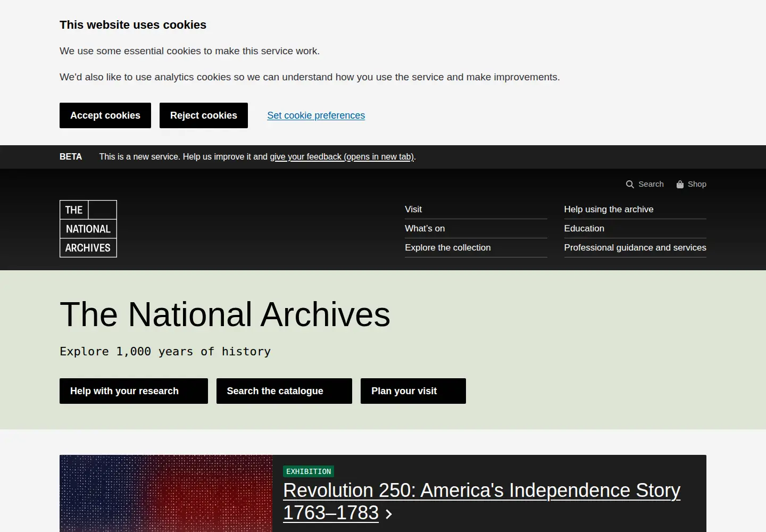Viewport: 766px width, 532px height.
Task: Open Set cookie preferences link
Action: tap(316, 115)
